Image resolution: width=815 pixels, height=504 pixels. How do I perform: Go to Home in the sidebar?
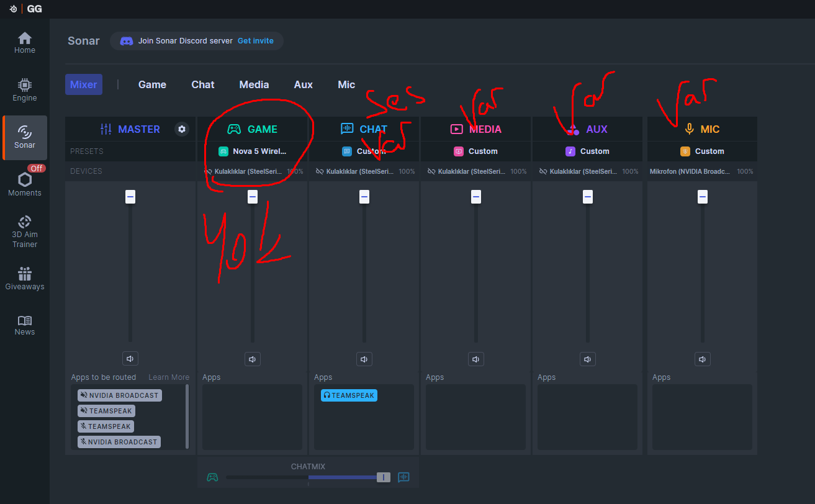coord(25,43)
